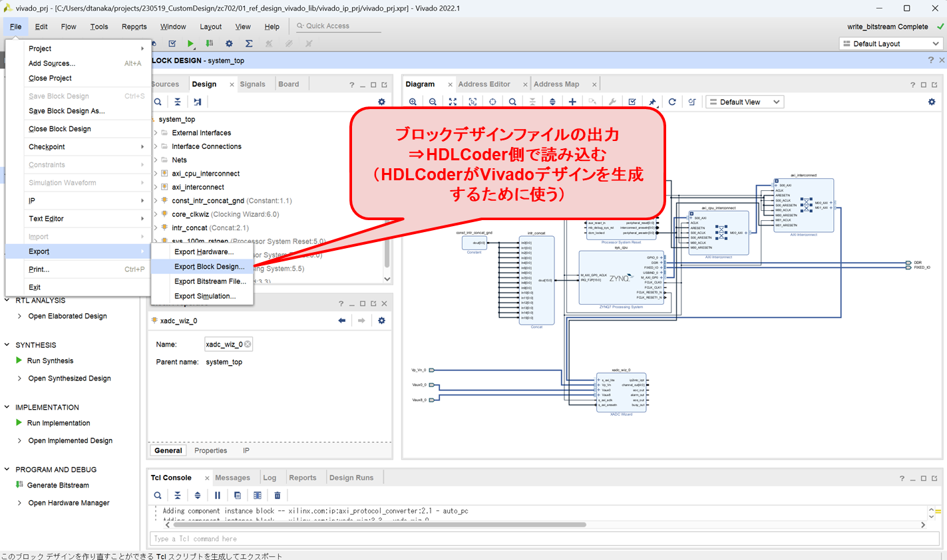Screen dimensions: 947x560
Task: Expand Nets tree node
Action: (156, 160)
